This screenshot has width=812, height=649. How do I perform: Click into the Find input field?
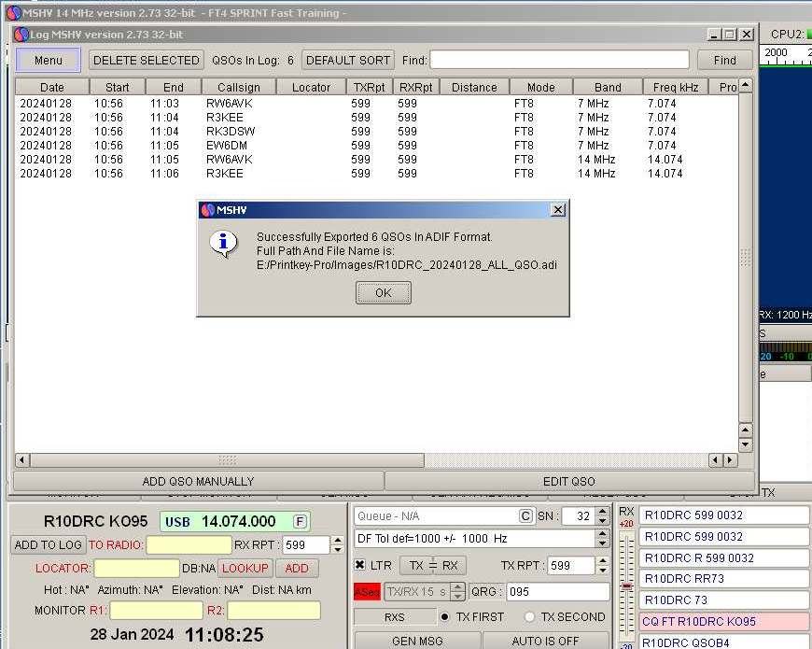[x=559, y=60]
